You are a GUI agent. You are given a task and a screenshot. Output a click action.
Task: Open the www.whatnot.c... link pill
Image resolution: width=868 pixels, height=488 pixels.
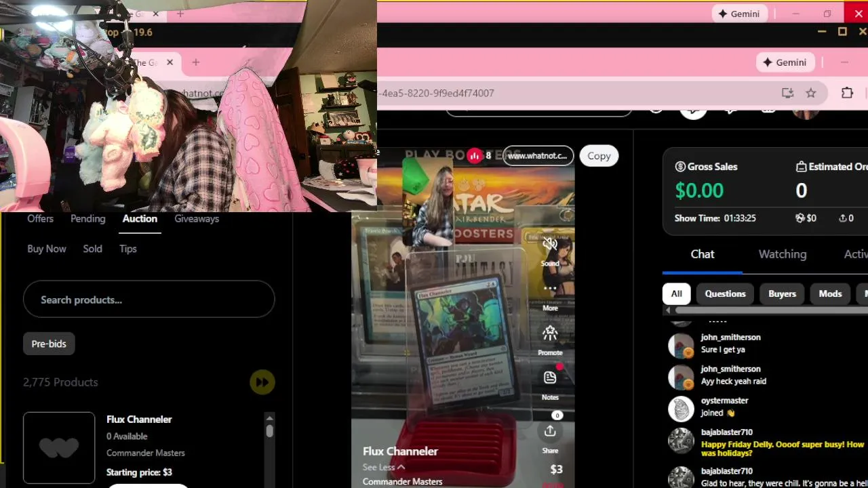[x=537, y=156]
